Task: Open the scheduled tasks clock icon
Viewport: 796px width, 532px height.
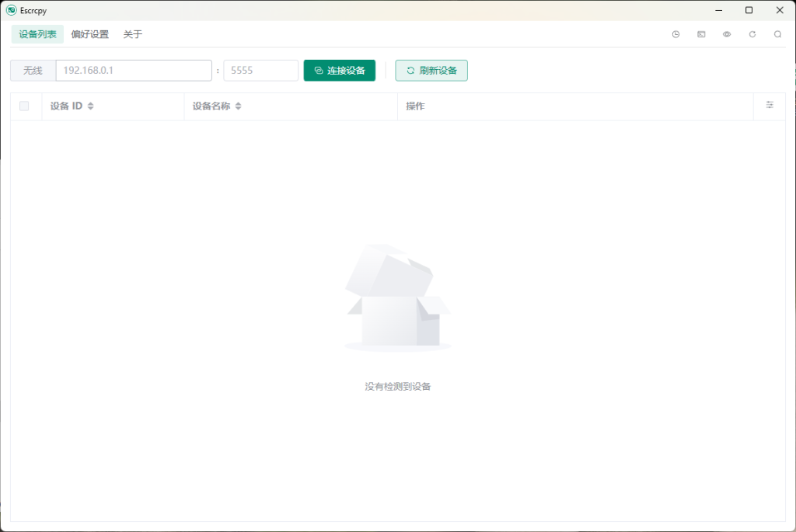Action: pos(676,34)
